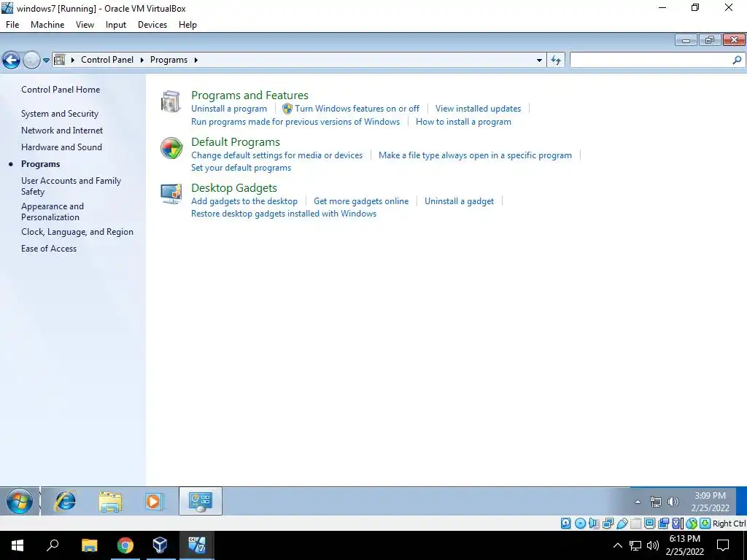747x560 pixels.
Task: Open recent pages dropdown beside Forward arrow
Action: click(46, 61)
